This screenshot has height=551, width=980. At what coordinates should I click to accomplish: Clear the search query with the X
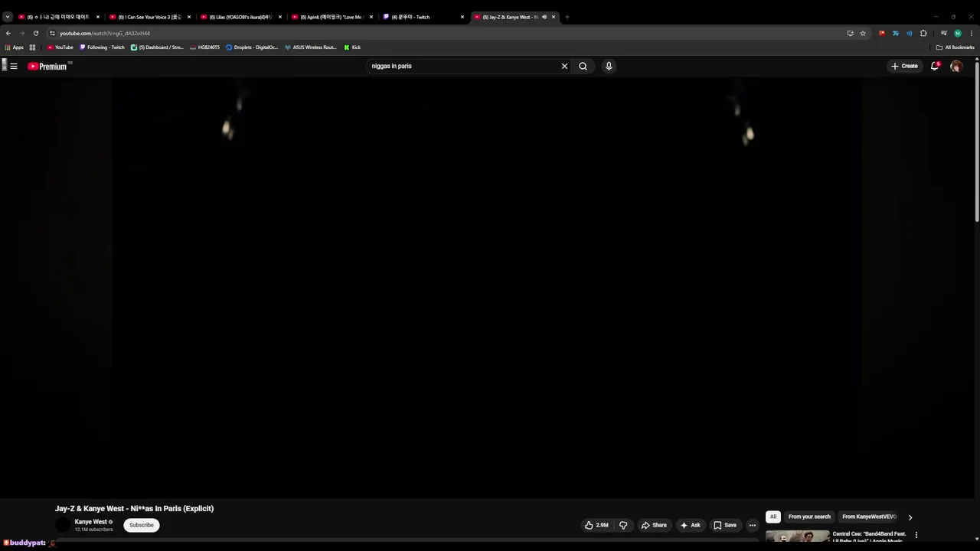[x=565, y=67]
